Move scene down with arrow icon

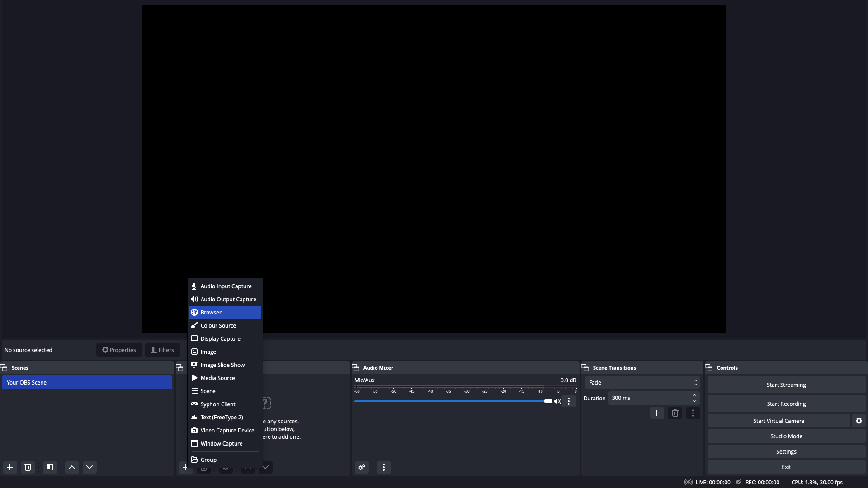click(x=90, y=467)
